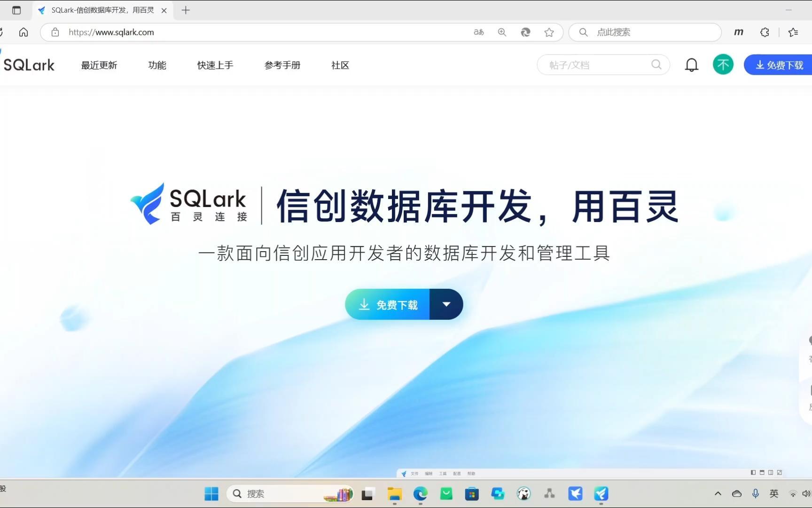Focus the 点此搜索 browser search box
Screen dimensions: 812x508
(645, 32)
